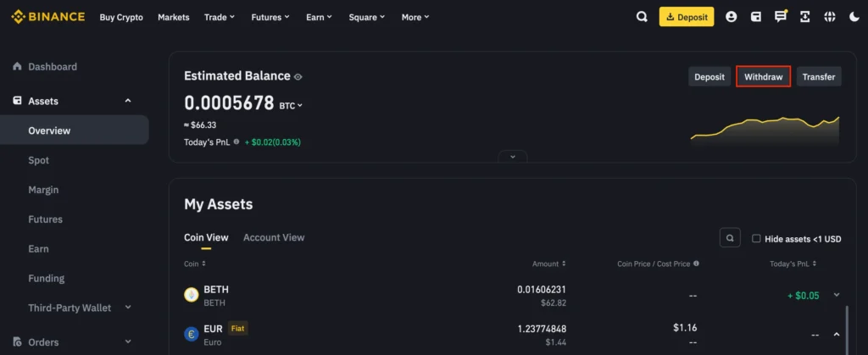This screenshot has height=355, width=868.
Task: Toggle dark mode moon icon
Action: (x=854, y=17)
